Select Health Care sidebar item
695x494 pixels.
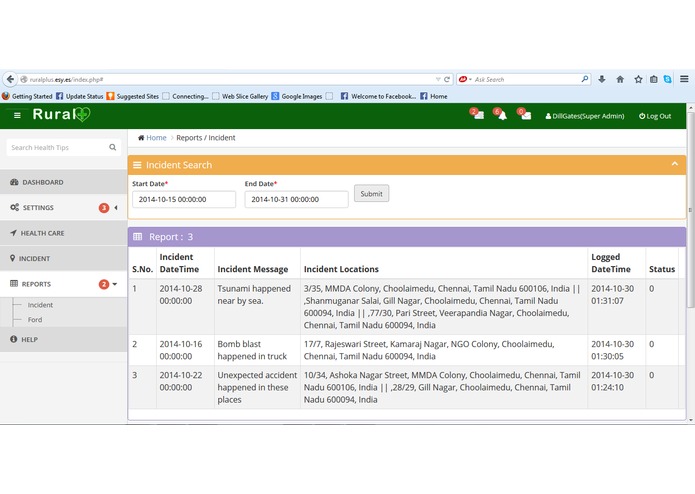[63, 233]
